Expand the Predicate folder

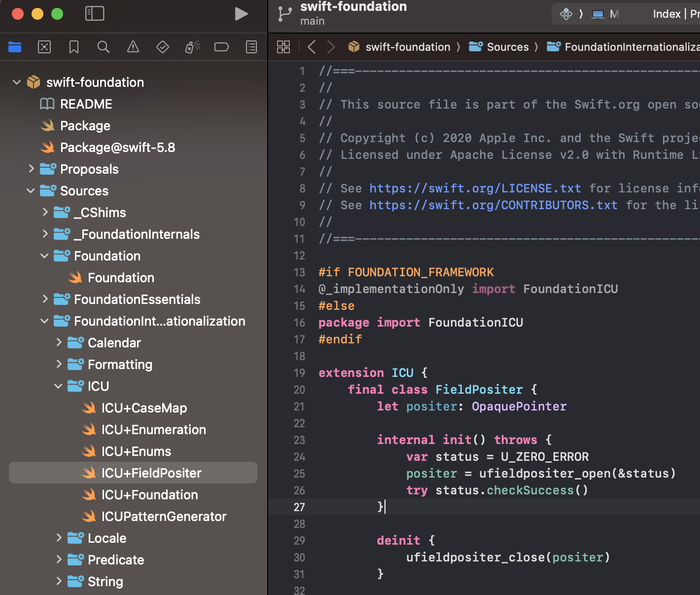(58, 560)
